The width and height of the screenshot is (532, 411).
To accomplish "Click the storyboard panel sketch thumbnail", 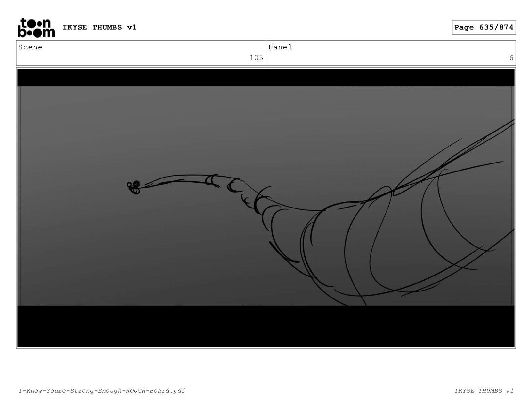I will 266,208.
